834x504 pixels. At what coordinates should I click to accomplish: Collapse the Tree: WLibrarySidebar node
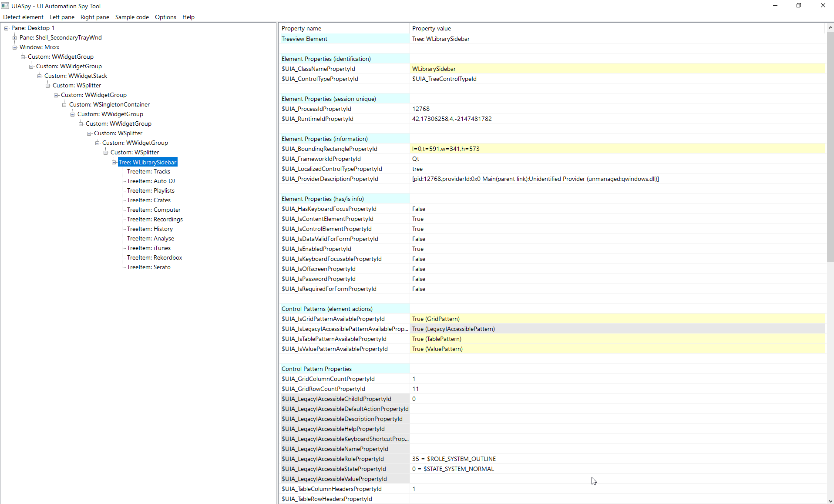[x=114, y=162]
